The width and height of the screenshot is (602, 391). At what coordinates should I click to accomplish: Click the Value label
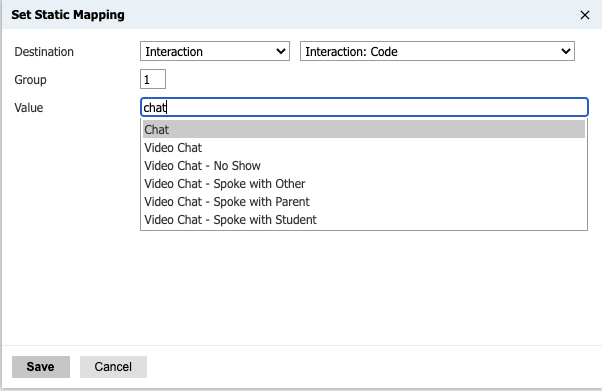28,108
